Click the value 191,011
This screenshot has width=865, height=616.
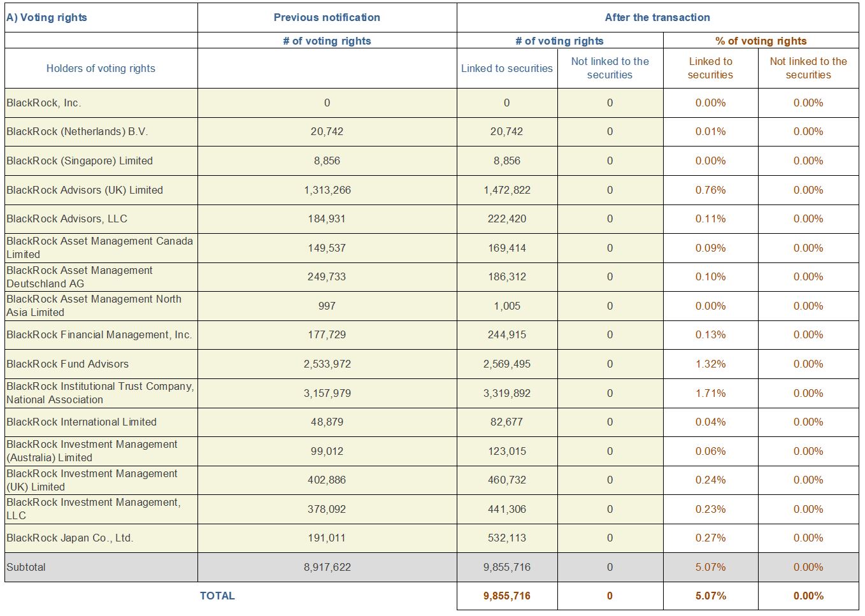point(327,538)
